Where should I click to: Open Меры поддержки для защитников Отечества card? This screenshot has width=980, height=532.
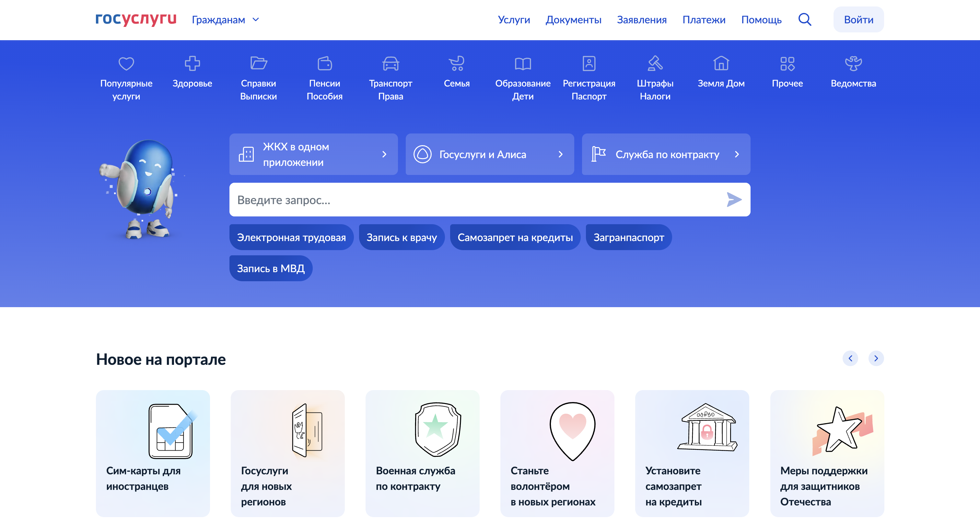click(827, 453)
